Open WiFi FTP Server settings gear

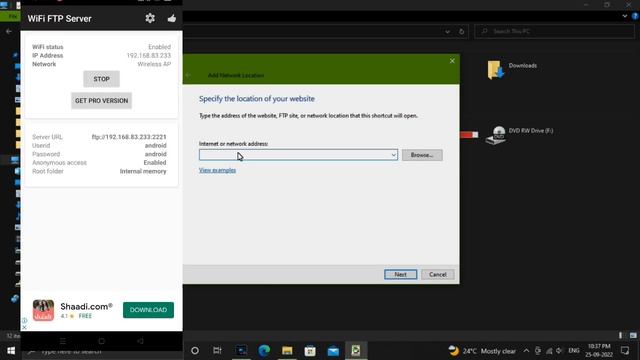(x=150, y=18)
